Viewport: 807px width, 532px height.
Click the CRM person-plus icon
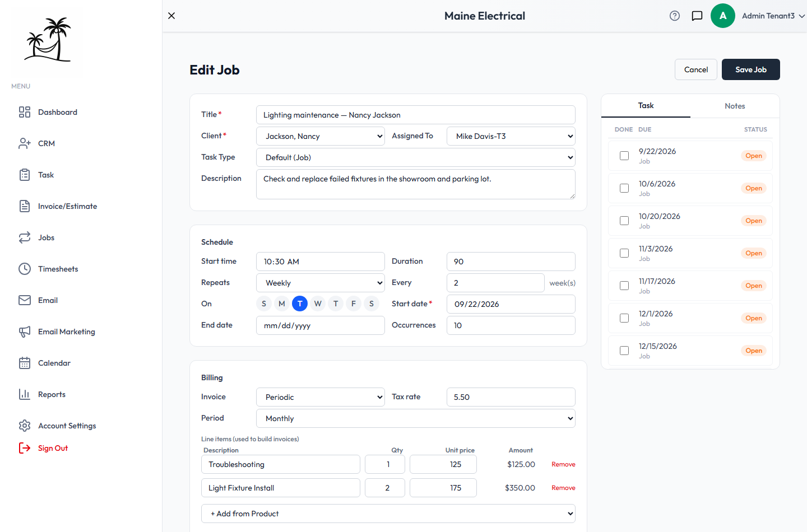pyautogui.click(x=25, y=143)
